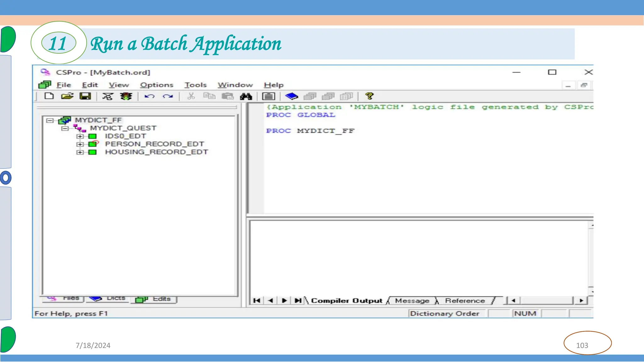This screenshot has width=644, height=362.
Task: Switch to the Reference tab
Action: [465, 301]
